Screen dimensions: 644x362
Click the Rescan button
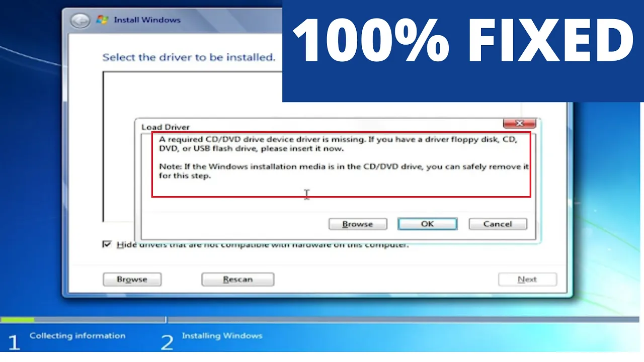(237, 279)
